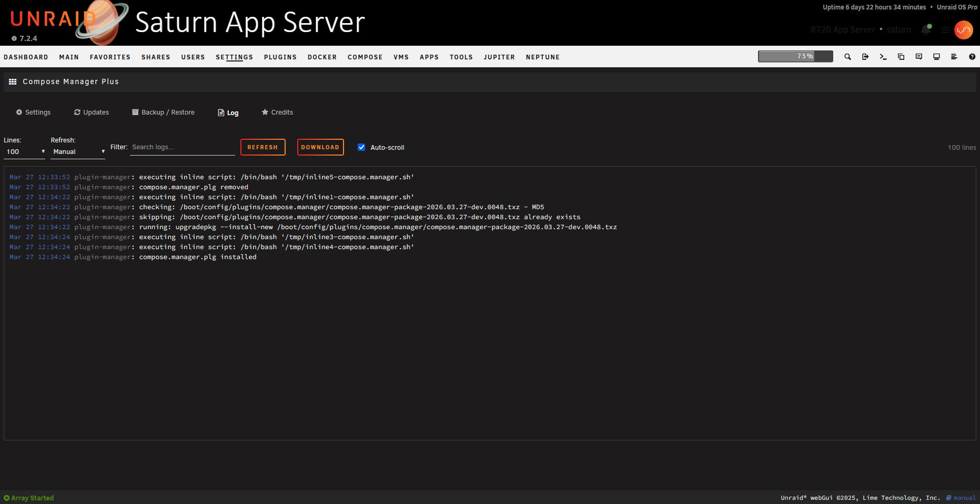Click the 'saturn' server name

click(899, 30)
